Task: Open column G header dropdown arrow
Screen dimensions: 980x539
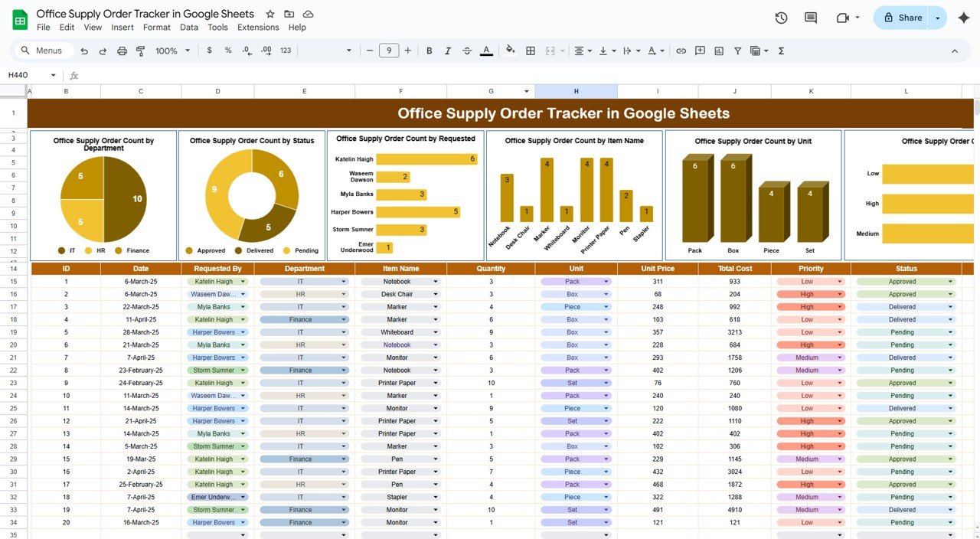Action: coord(527,92)
